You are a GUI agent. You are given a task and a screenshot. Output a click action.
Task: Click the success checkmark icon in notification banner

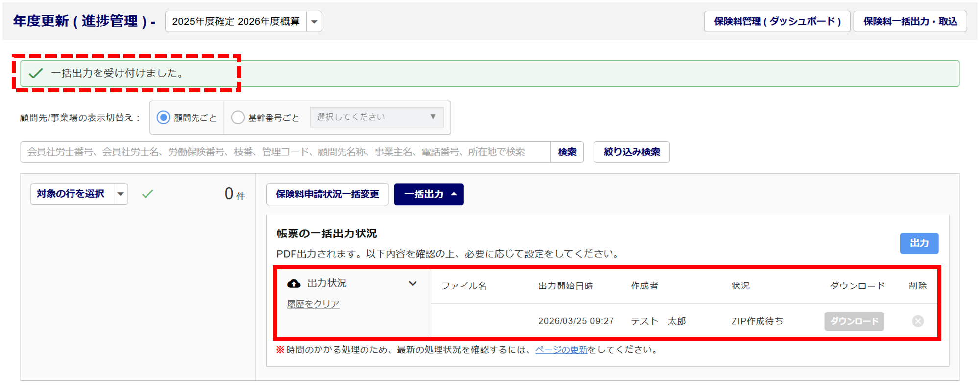[x=36, y=74]
